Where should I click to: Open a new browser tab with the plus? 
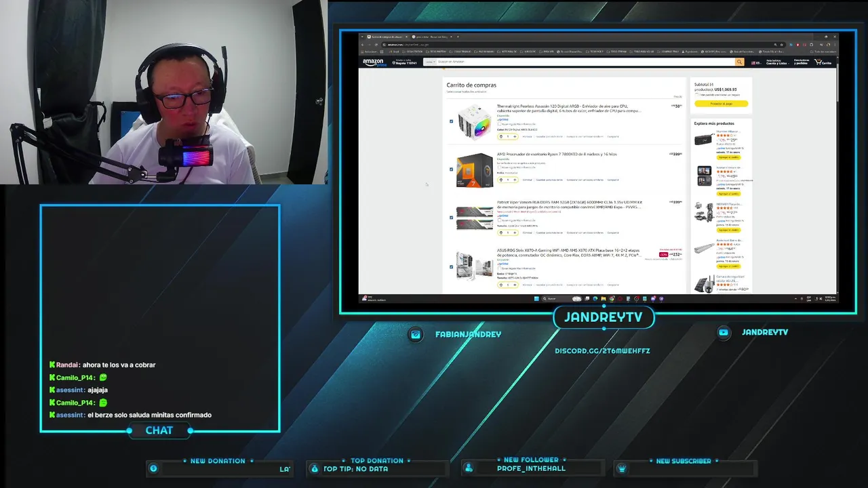pos(458,37)
